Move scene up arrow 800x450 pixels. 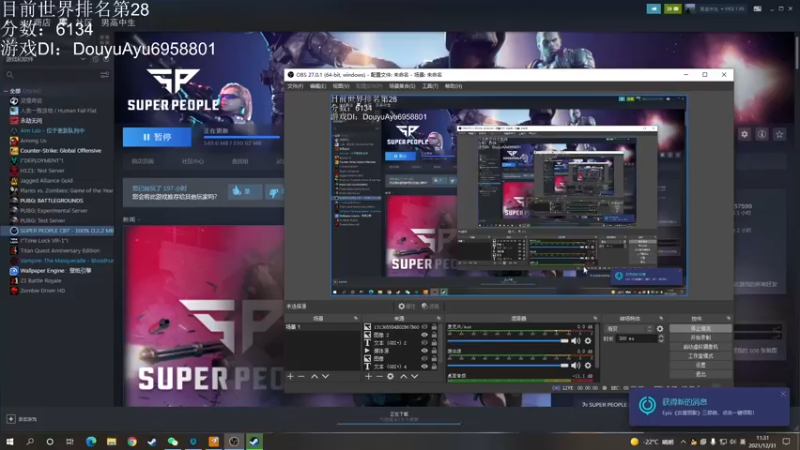314,376
